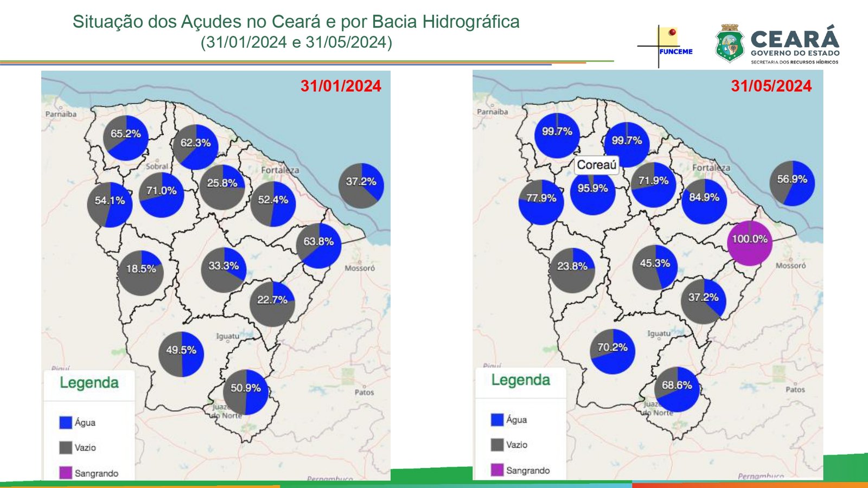This screenshot has width=868, height=488.
Task: Click the blue Água swatch in left legend
Action: pyautogui.click(x=66, y=422)
